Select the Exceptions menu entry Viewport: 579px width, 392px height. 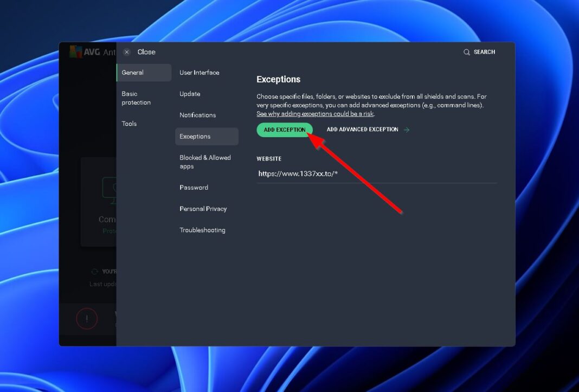pyautogui.click(x=195, y=136)
